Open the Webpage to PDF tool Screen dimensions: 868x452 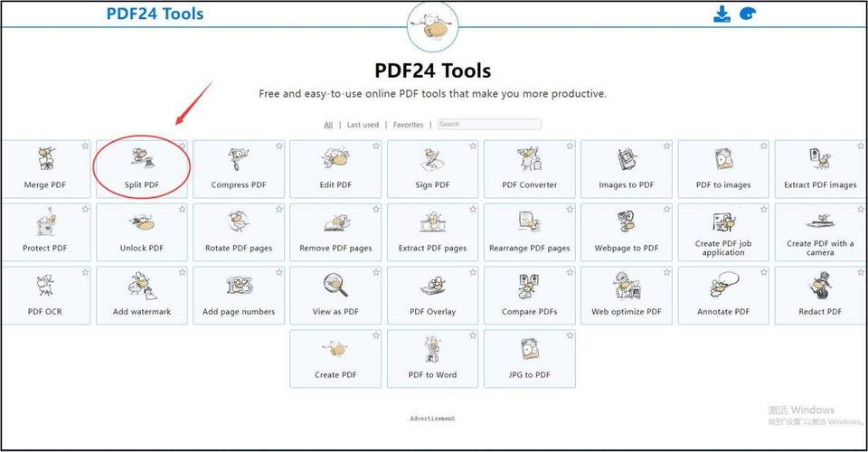click(626, 232)
